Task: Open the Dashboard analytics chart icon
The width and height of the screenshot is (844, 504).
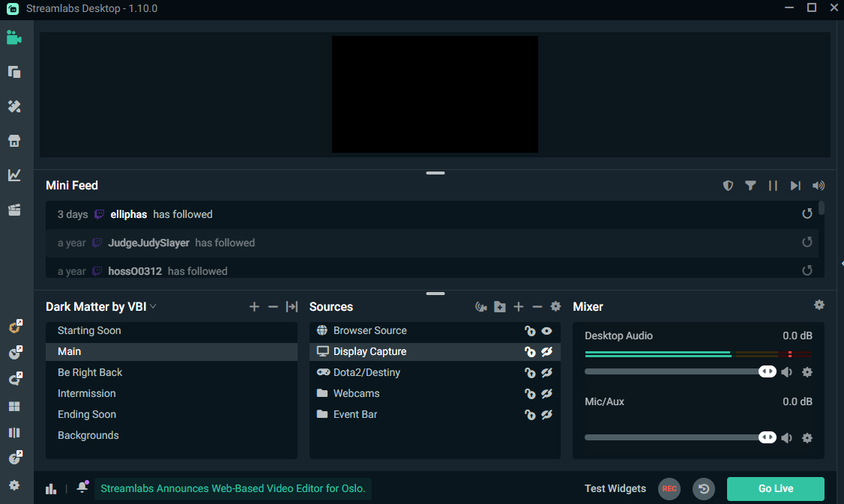Action: (x=14, y=174)
